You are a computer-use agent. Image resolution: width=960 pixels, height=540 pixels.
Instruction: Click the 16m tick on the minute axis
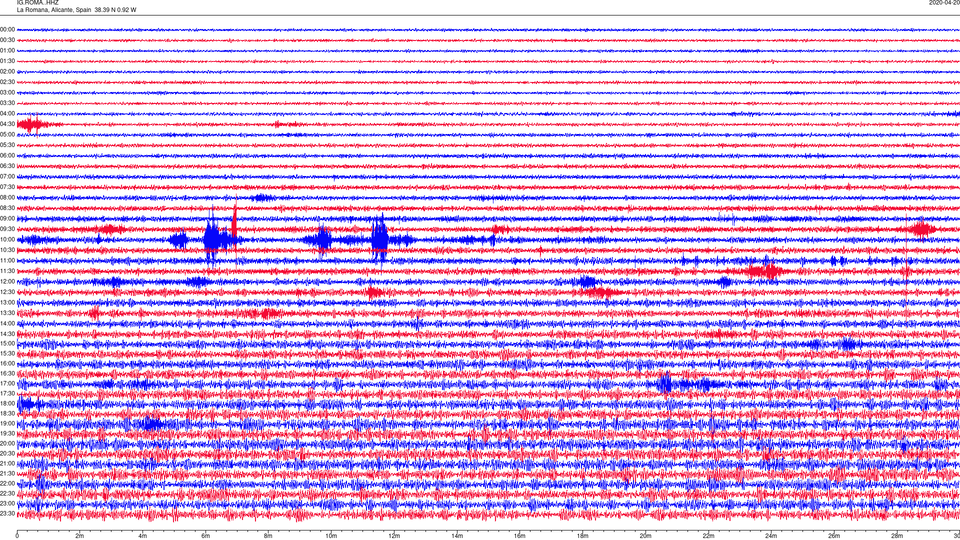pos(520,536)
